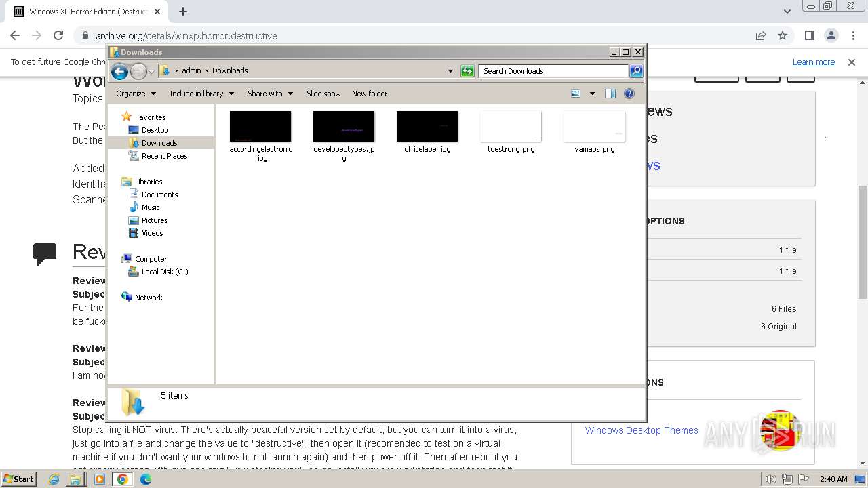Open Windows Explorer taskbar icon
Screen dimensions: 868x488
pos(75,479)
